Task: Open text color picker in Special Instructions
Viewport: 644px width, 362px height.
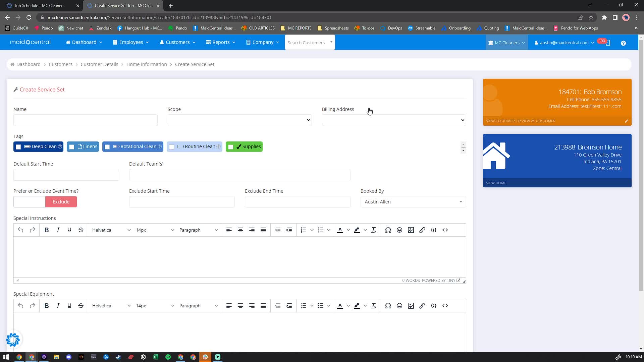Action: click(x=348, y=230)
